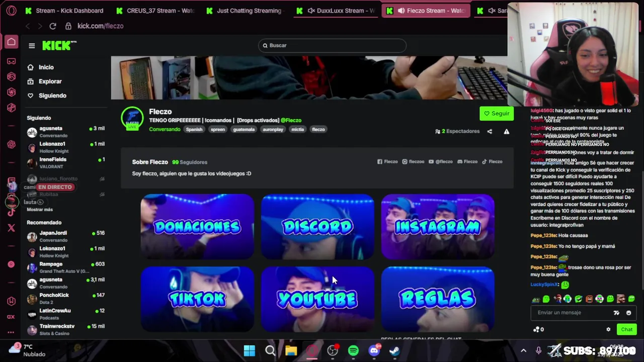644x362 pixels.
Task: Click the chat commands slash icon
Action: 616,313
